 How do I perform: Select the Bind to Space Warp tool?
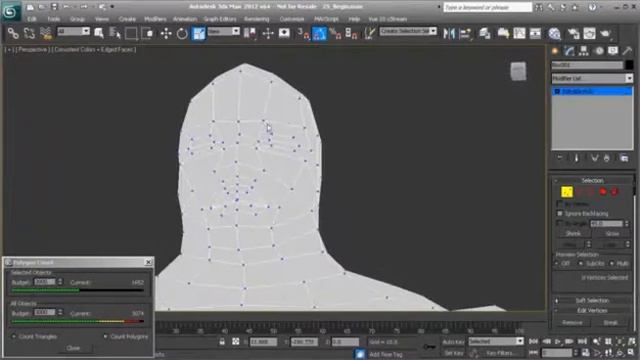(x=46, y=33)
